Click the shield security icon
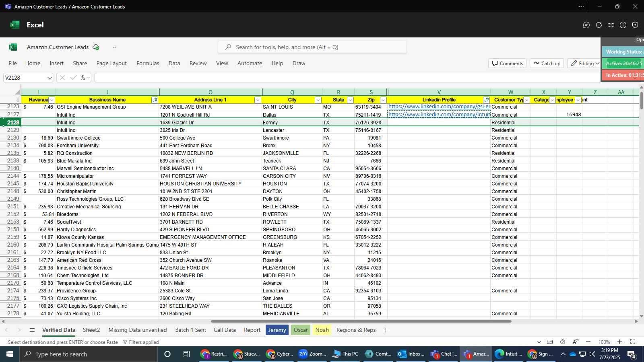This screenshot has height=362, width=644. tap(635, 25)
